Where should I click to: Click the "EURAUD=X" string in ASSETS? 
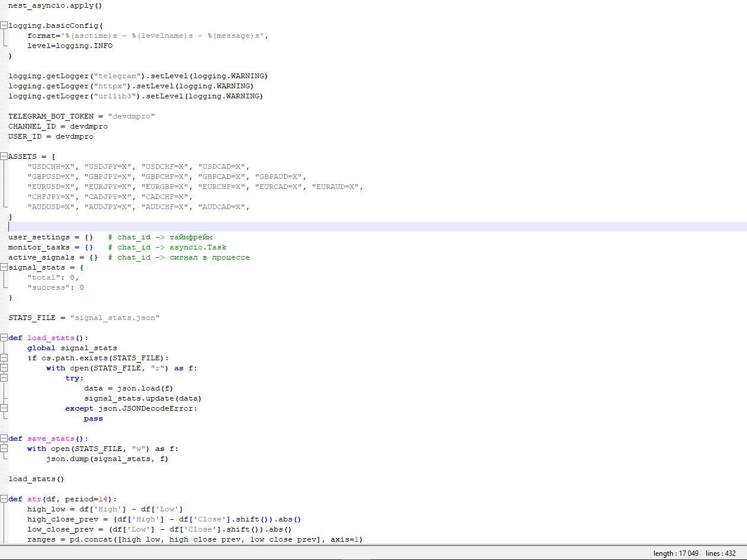point(335,187)
